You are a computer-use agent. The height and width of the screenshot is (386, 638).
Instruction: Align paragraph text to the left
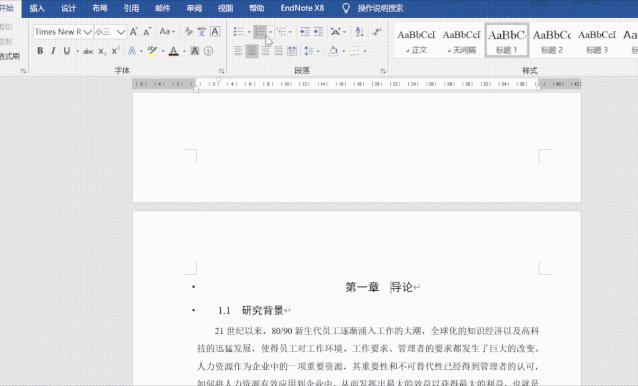click(238, 51)
